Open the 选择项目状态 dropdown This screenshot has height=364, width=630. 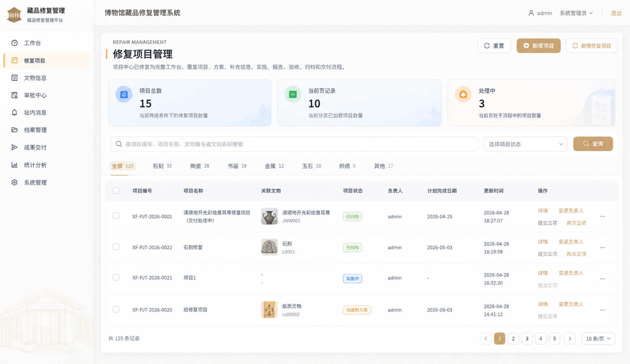[x=526, y=144]
